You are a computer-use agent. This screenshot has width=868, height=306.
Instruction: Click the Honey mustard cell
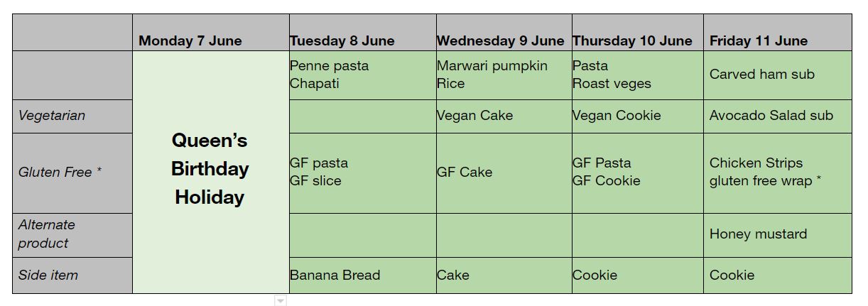click(778, 236)
